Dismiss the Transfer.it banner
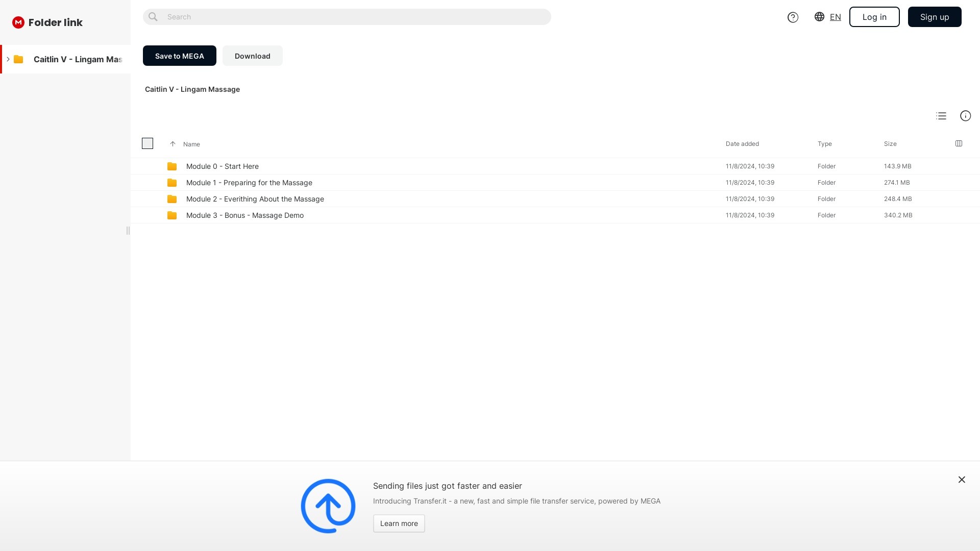Image resolution: width=980 pixels, height=551 pixels. click(962, 480)
